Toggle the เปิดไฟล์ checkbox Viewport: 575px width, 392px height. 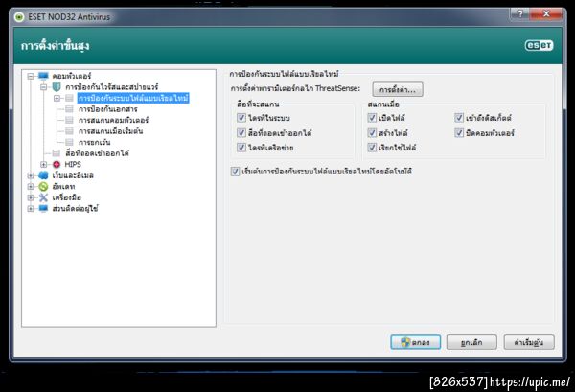(x=372, y=118)
